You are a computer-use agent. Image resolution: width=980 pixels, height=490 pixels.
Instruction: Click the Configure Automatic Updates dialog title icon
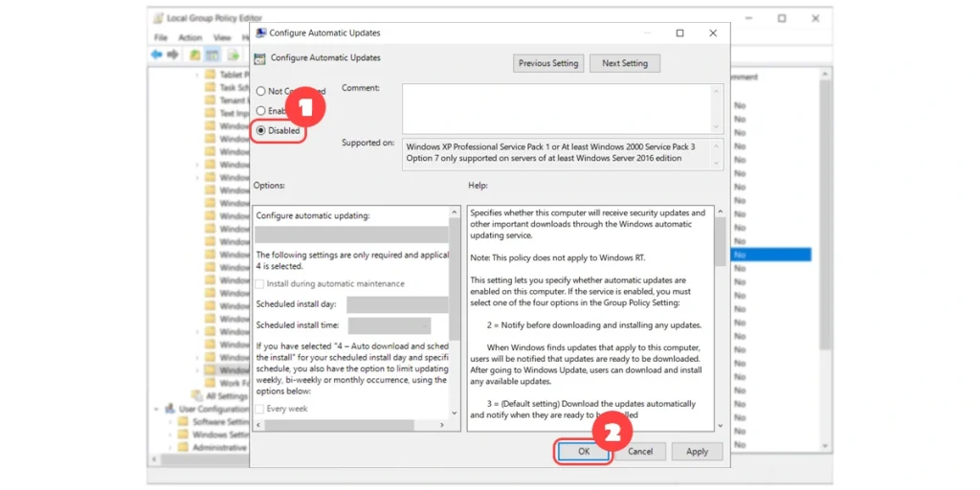click(260, 33)
